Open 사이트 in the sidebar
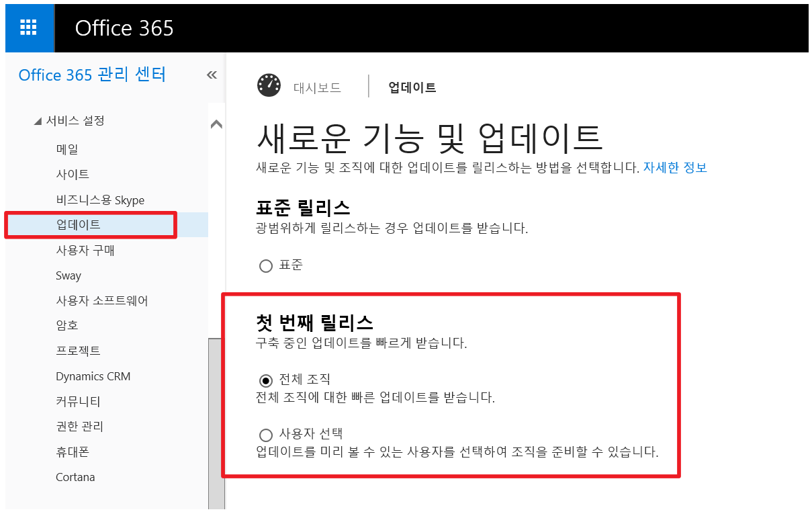Screen dimensions: 812x518 (73, 174)
